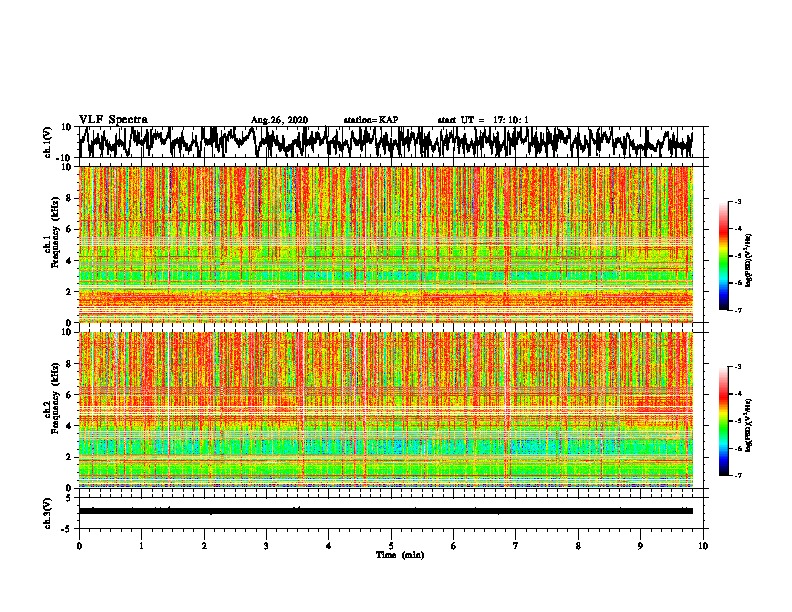Click the "-7" label on ch.2 color bar

(x=737, y=475)
